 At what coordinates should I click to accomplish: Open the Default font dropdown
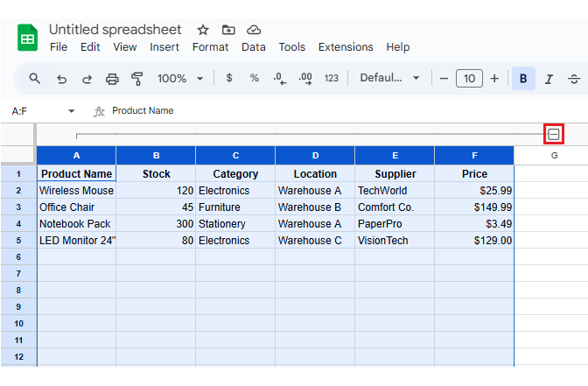389,79
